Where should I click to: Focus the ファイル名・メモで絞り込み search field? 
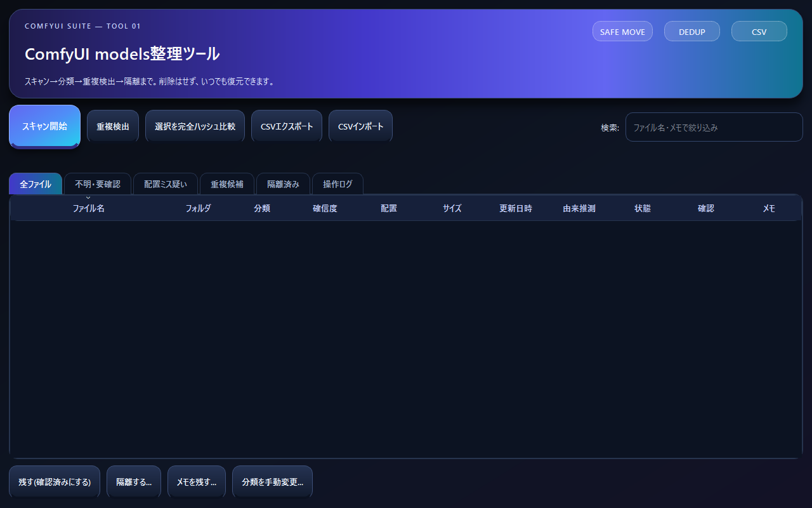(x=714, y=127)
